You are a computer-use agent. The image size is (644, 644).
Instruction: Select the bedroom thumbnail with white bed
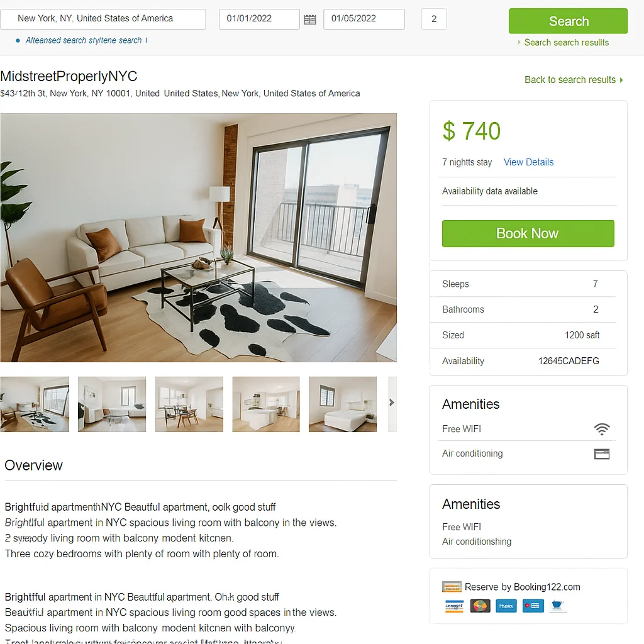click(x=343, y=404)
